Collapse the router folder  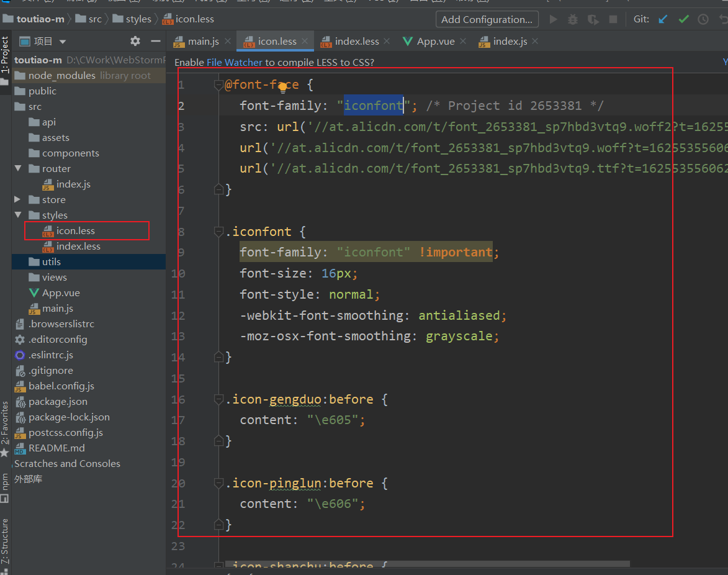pos(18,168)
